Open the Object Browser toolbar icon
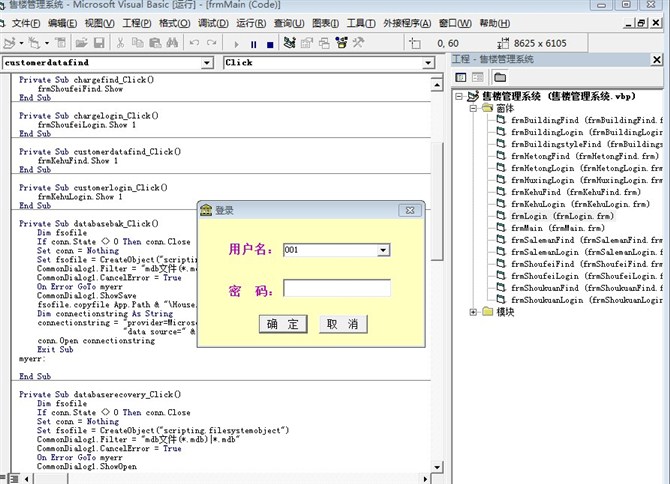This screenshot has height=484, width=670. (x=341, y=43)
